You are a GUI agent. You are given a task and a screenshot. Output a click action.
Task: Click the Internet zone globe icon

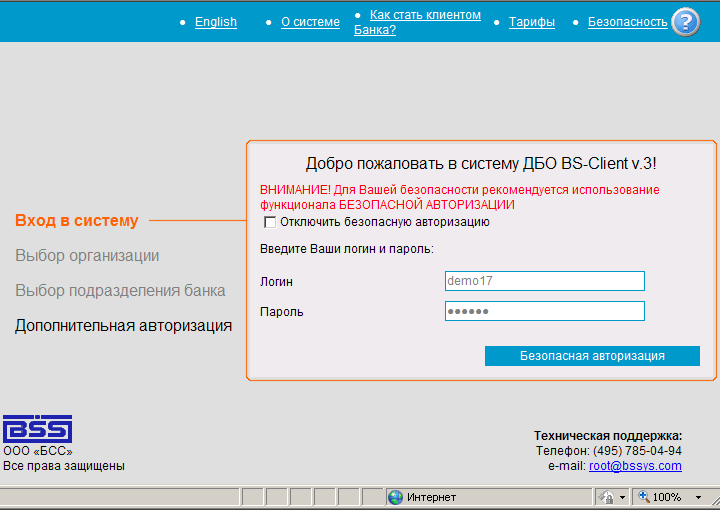pyautogui.click(x=395, y=497)
